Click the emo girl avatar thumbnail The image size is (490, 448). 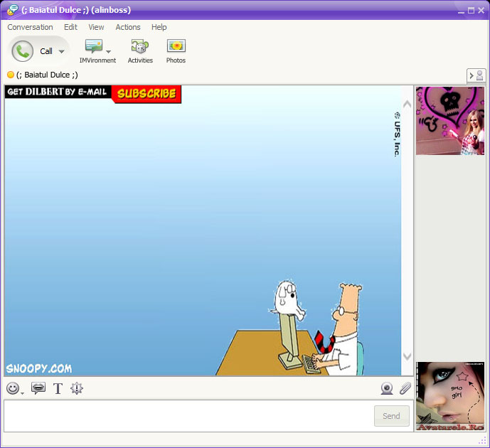[x=450, y=396]
